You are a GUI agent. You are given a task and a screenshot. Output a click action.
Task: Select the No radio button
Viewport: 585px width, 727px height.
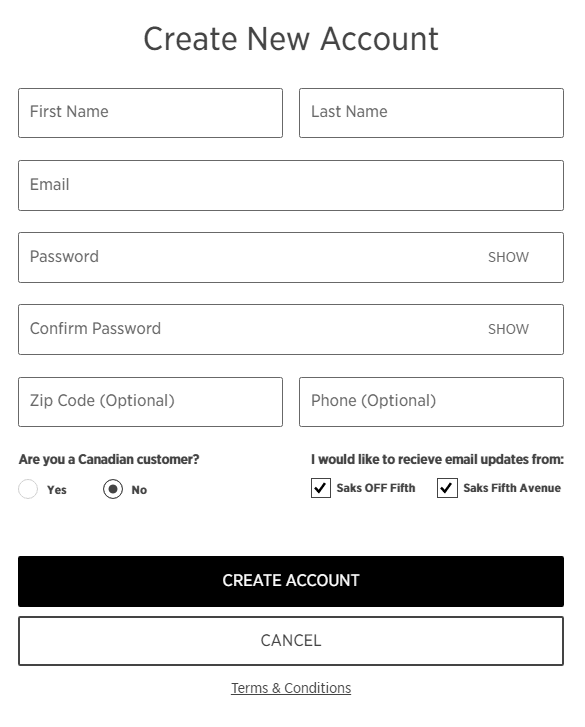[113, 489]
